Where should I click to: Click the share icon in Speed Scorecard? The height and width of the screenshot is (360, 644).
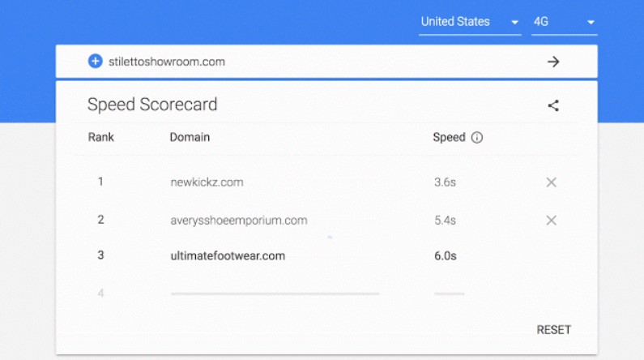tap(553, 105)
